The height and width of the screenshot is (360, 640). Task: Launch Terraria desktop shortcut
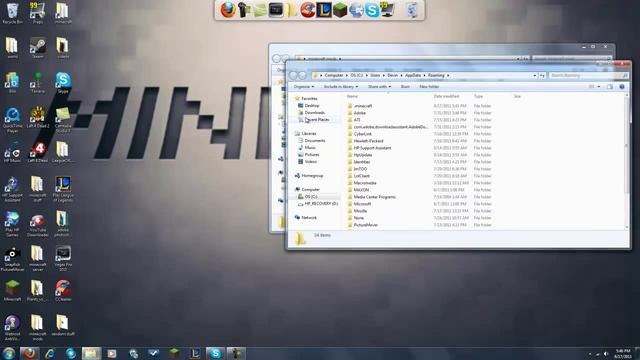[38, 83]
